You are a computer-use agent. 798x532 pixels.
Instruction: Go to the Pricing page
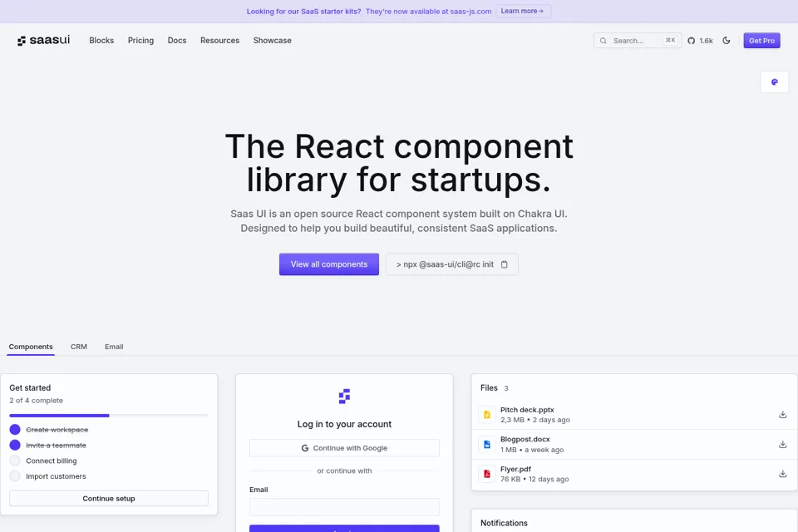(140, 40)
